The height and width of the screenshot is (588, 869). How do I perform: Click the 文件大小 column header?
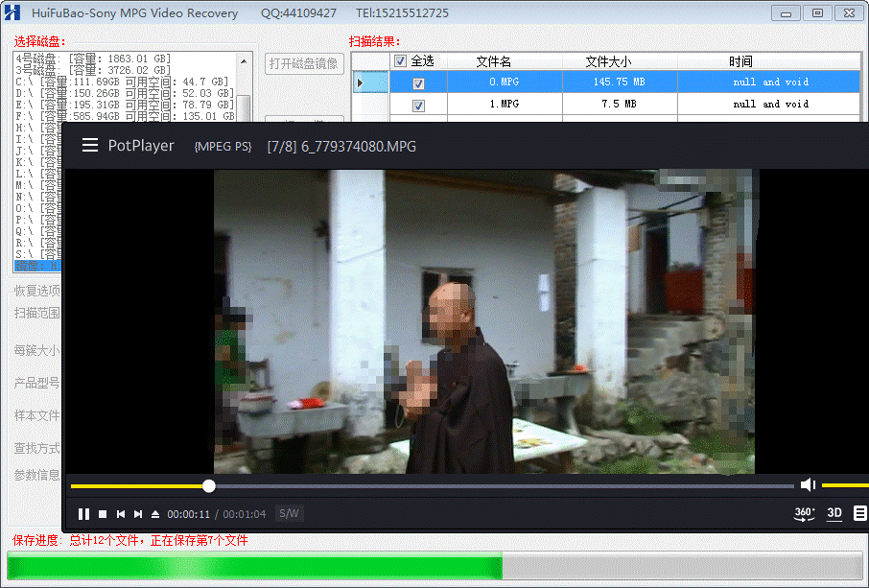[x=610, y=61]
